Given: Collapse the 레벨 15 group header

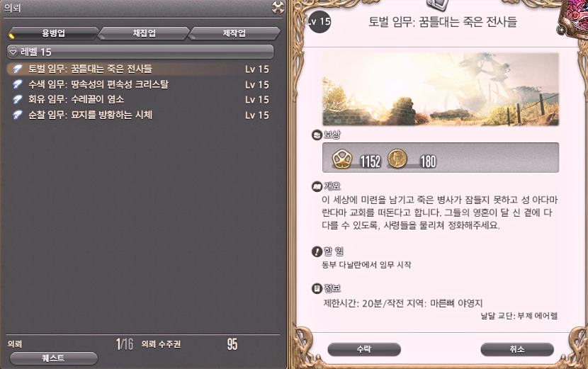Looking at the screenshot, I should click(140, 52).
